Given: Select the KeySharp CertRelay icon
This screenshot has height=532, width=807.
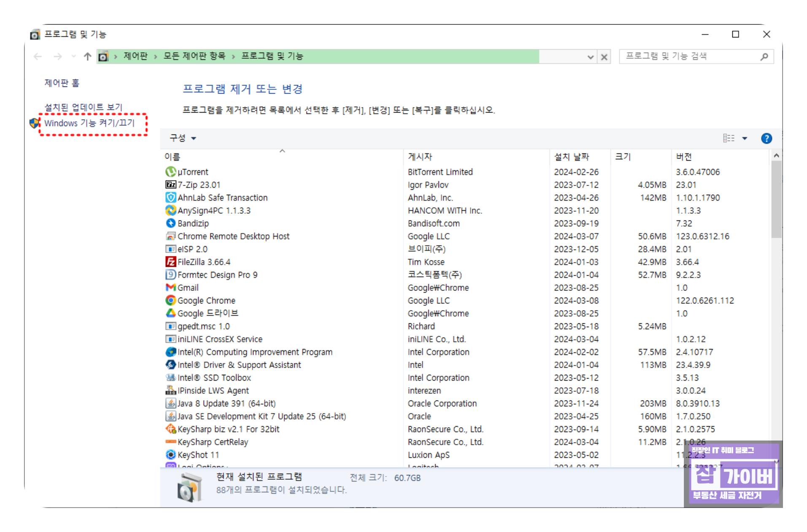Looking at the screenshot, I should point(170,442).
